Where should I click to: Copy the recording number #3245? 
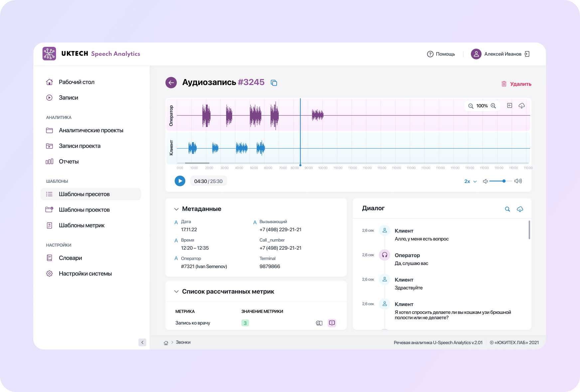[274, 83]
